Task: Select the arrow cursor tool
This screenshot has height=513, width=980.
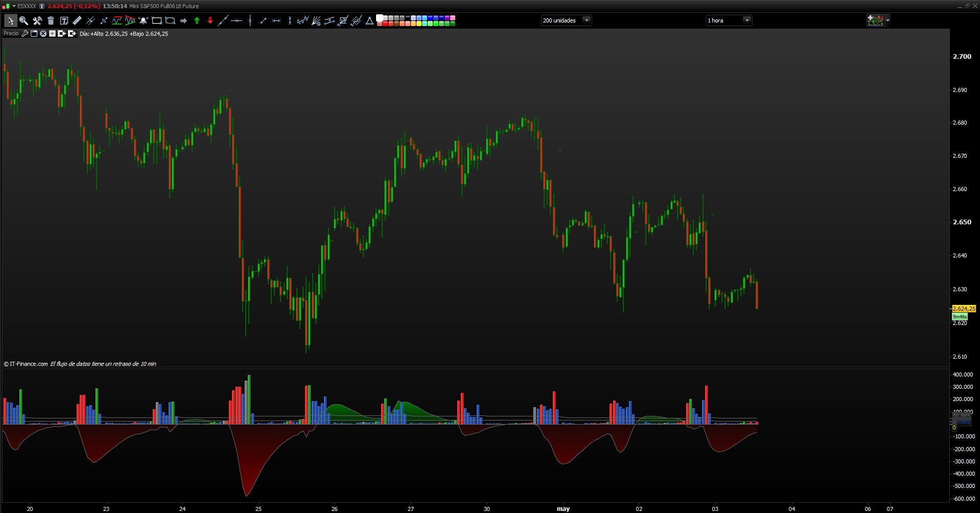Action: click(10, 20)
